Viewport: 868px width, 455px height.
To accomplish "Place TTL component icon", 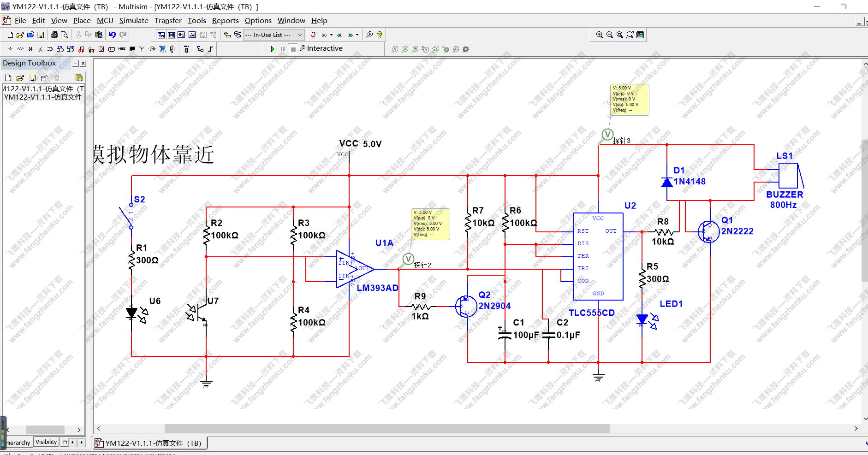I will point(61,49).
